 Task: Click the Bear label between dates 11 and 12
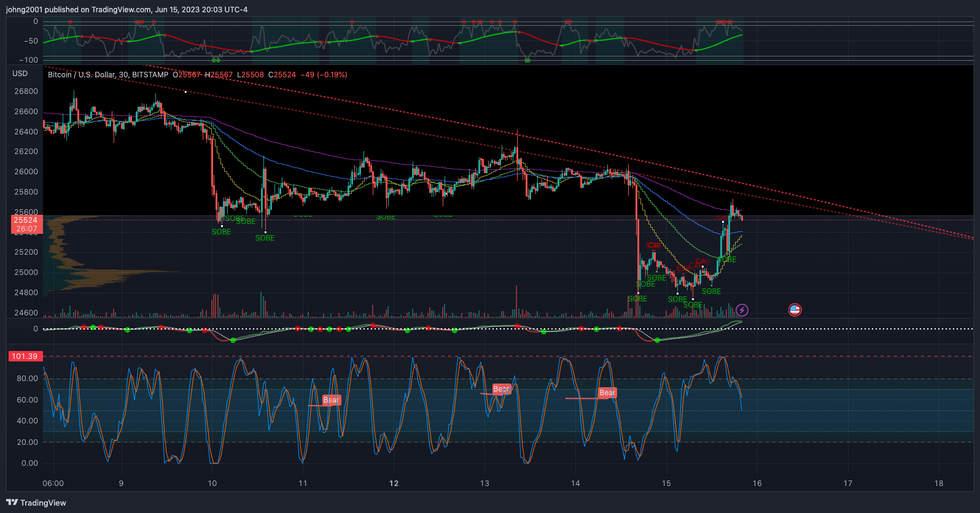pyautogui.click(x=331, y=400)
